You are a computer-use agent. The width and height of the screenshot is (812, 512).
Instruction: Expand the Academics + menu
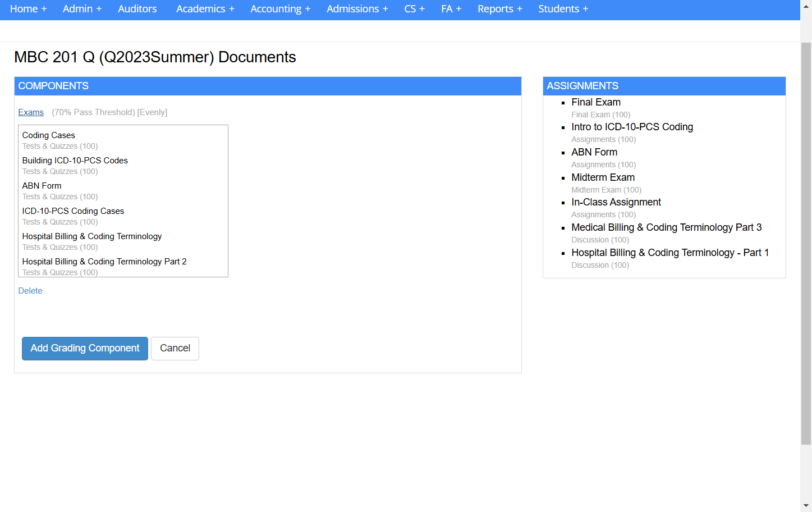[205, 9]
